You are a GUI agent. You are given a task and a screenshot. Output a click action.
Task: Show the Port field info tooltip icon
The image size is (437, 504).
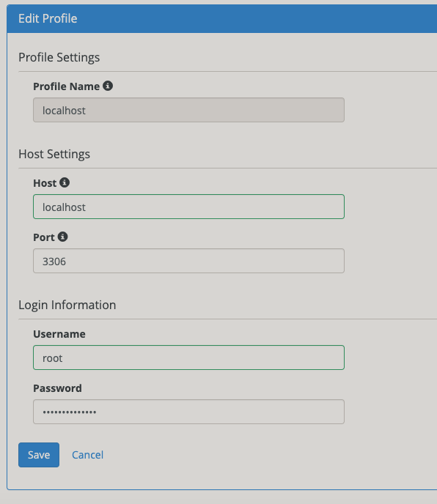[x=63, y=237]
